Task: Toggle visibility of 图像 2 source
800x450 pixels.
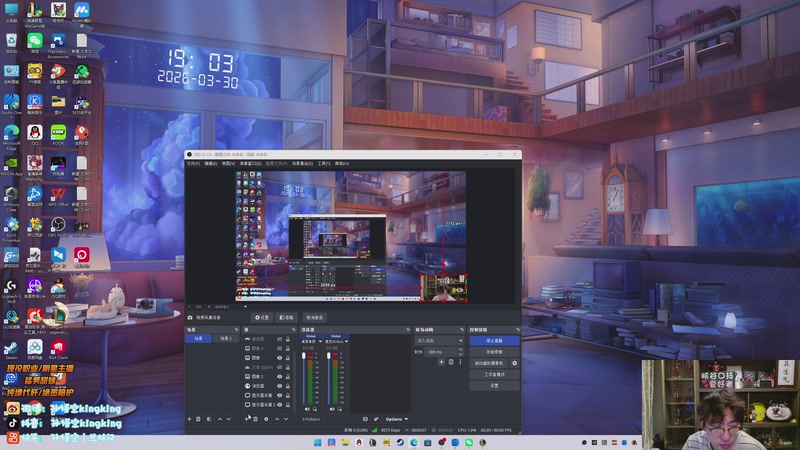Action: point(280,377)
